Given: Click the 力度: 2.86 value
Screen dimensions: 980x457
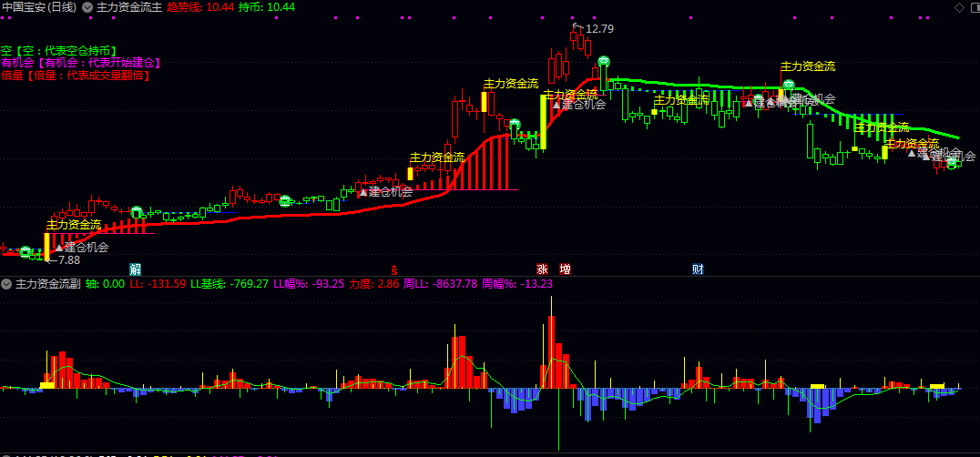Looking at the screenshot, I should pyautogui.click(x=373, y=284).
